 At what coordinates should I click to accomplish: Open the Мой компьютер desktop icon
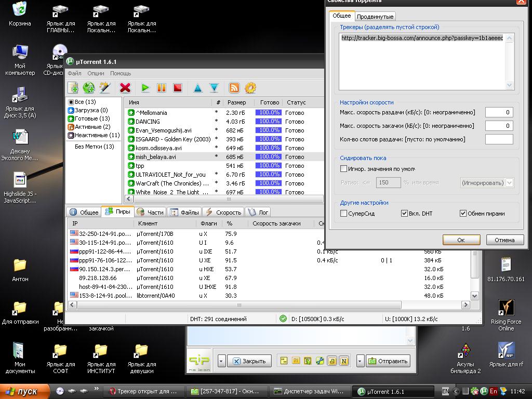(x=20, y=60)
